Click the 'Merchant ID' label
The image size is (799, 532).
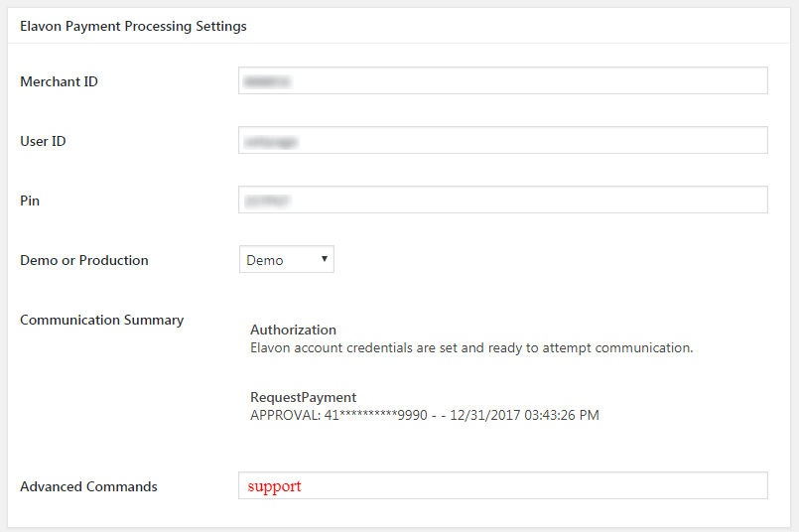coord(59,81)
